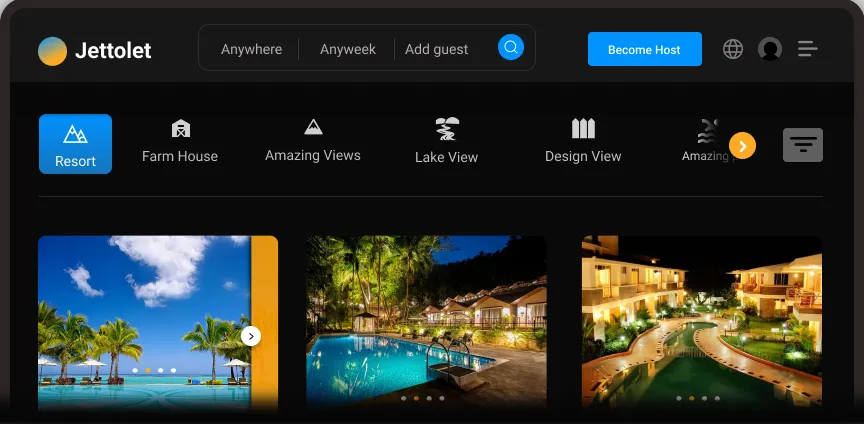Click the Design View icon

[583, 128]
